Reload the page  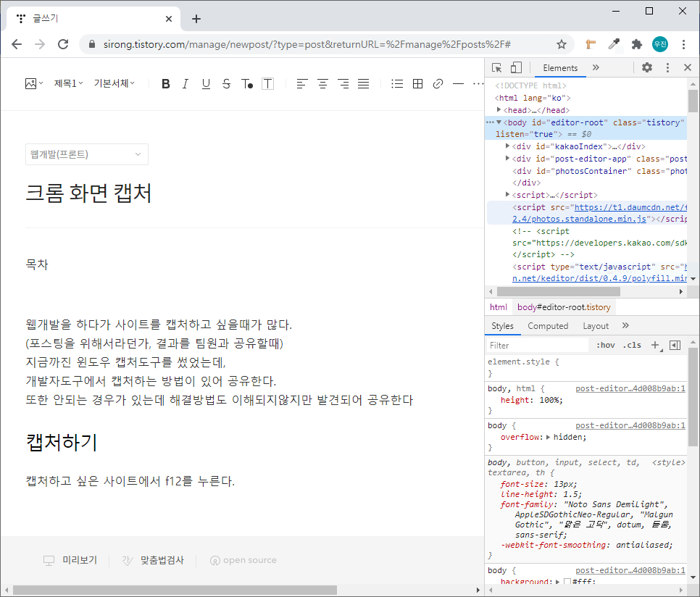pyautogui.click(x=63, y=44)
